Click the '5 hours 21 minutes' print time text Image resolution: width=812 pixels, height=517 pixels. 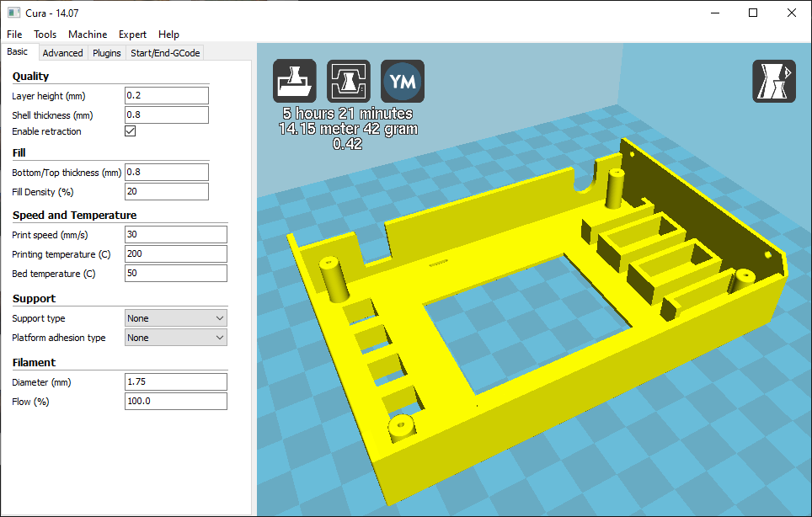click(348, 114)
